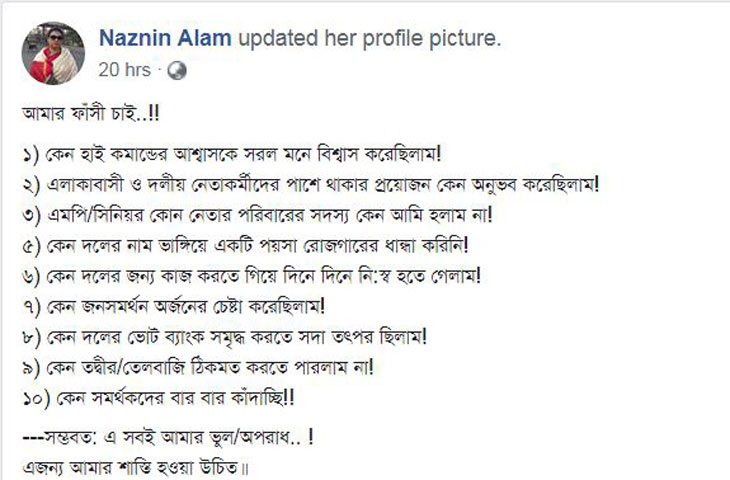Viewport: 730px width, 480px height.
Task: Click list item ২) starting with এলাকাবাসী
Action: (311, 185)
